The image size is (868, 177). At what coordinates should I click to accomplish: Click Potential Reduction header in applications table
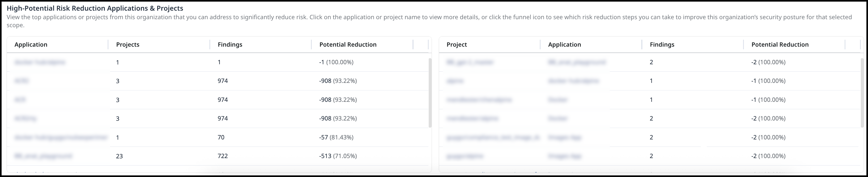click(348, 45)
